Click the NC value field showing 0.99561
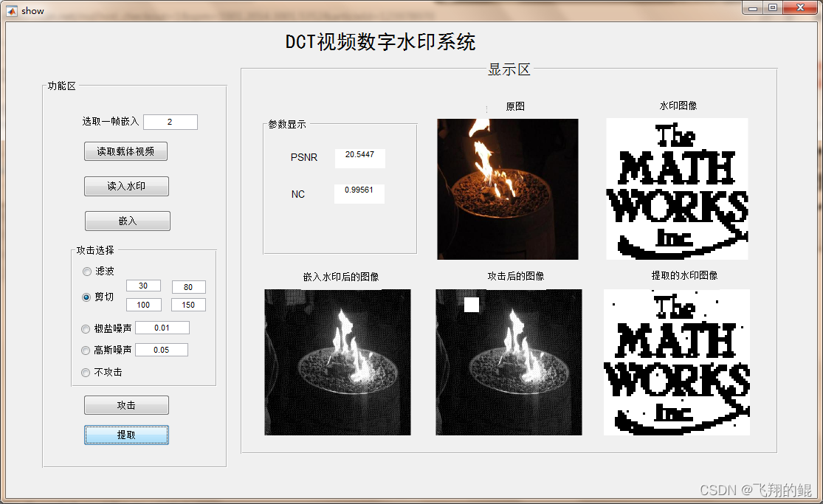823x504 pixels. coord(359,193)
